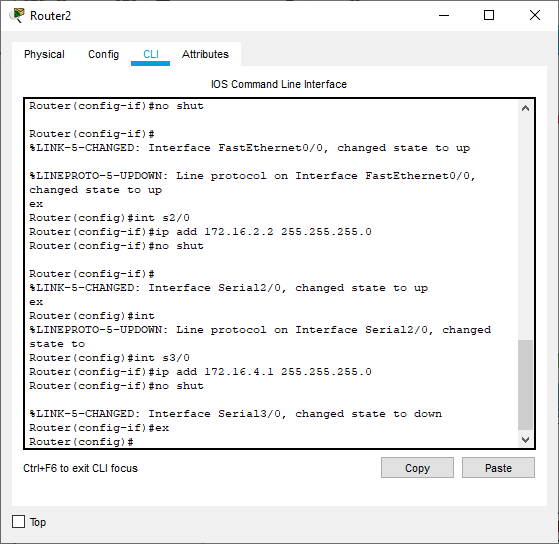This screenshot has width=559, height=544.
Task: Maximize the Router2 window
Action: point(489,15)
